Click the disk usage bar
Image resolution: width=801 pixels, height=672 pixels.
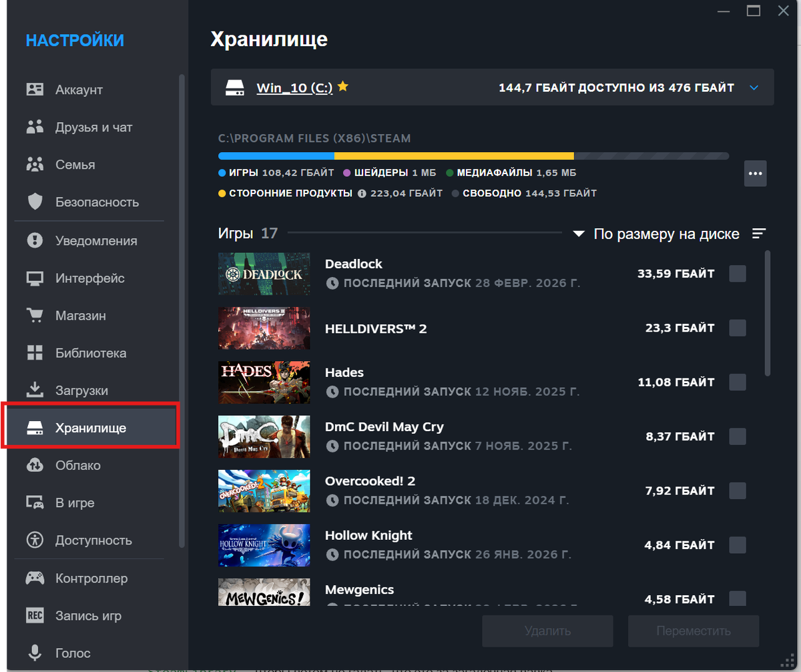tap(473, 155)
